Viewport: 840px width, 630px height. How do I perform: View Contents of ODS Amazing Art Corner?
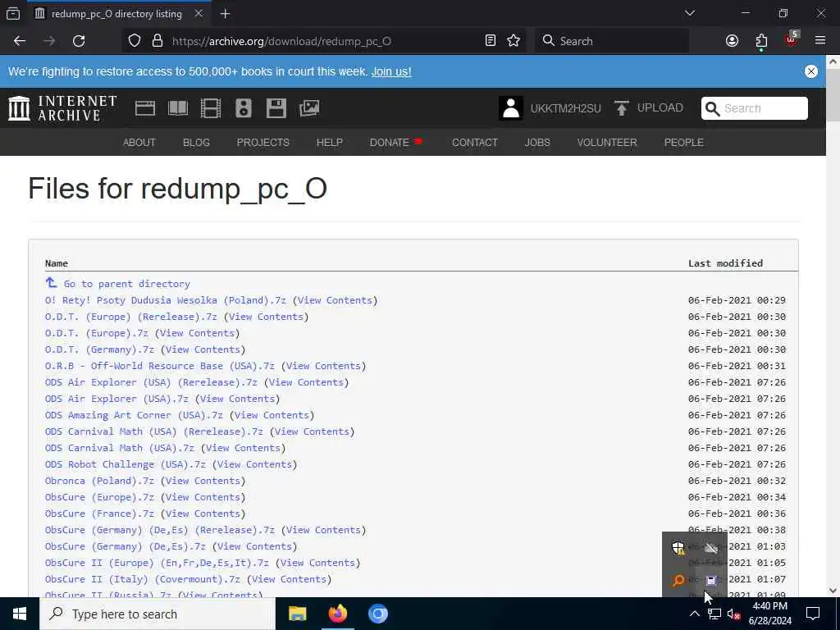tap(272, 415)
